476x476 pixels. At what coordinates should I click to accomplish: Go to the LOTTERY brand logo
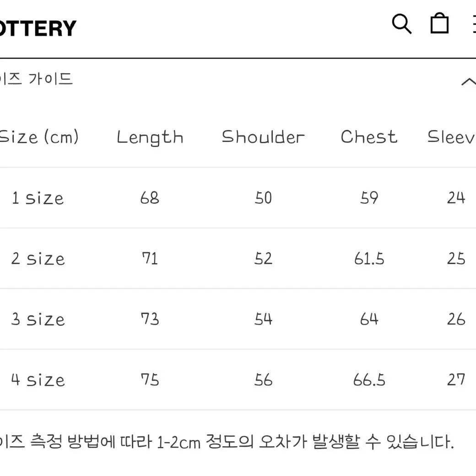click(38, 28)
